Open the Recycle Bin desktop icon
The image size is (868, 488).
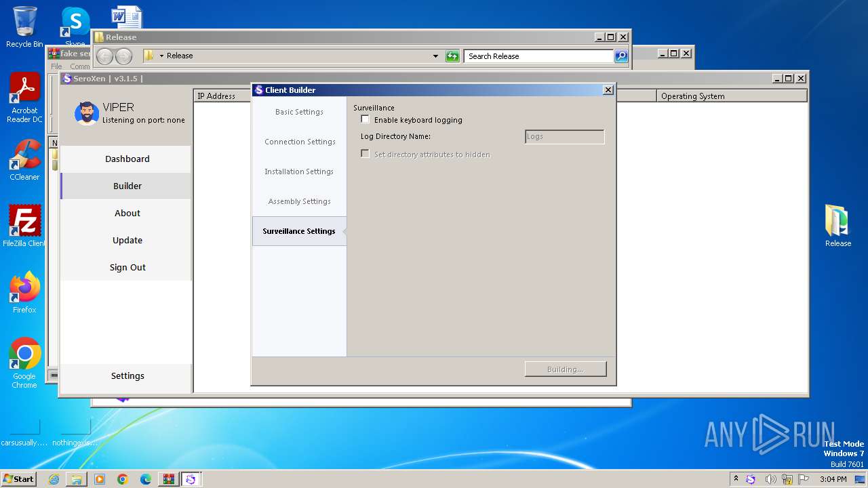pyautogui.click(x=24, y=27)
